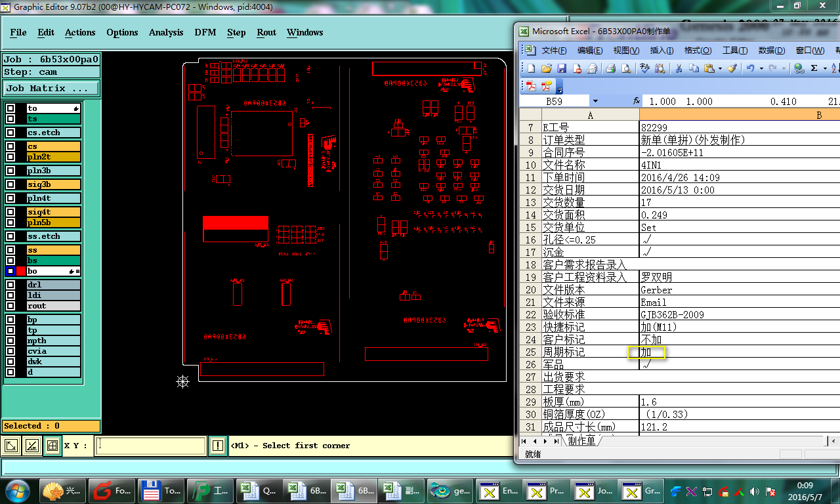Click red color swatch of layer bo

(21, 271)
